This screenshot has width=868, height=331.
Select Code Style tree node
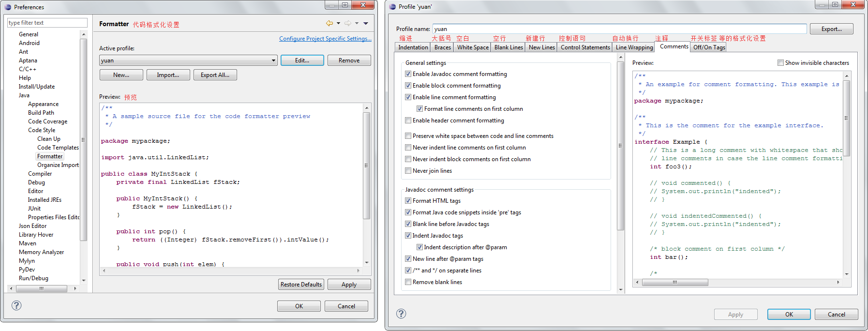point(42,130)
